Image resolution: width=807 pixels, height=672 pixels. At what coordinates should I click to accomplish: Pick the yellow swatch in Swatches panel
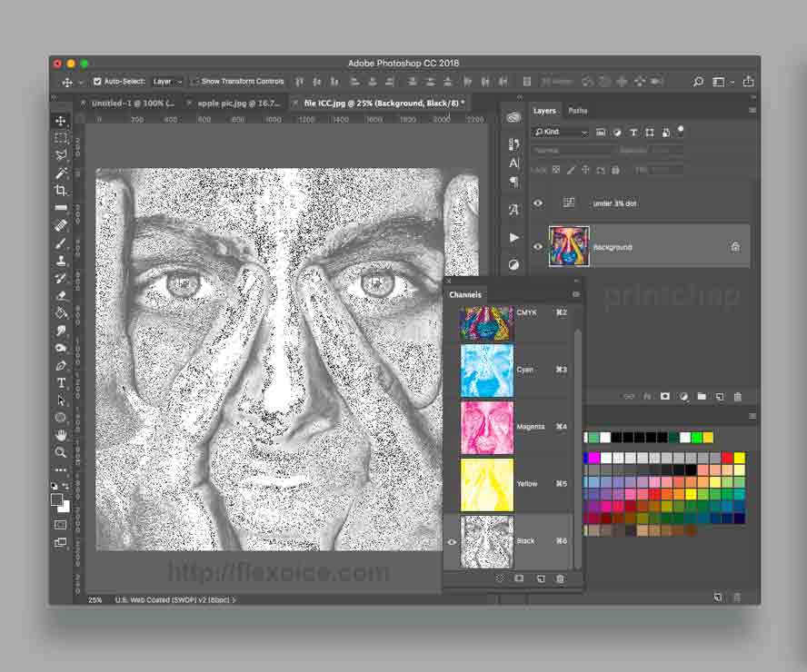[739, 458]
